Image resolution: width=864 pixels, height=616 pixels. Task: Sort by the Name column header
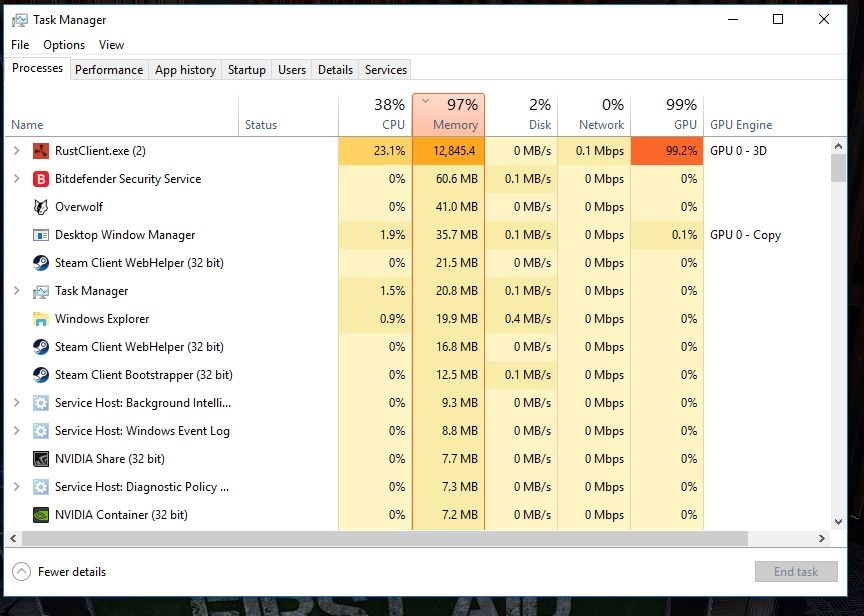pos(122,115)
